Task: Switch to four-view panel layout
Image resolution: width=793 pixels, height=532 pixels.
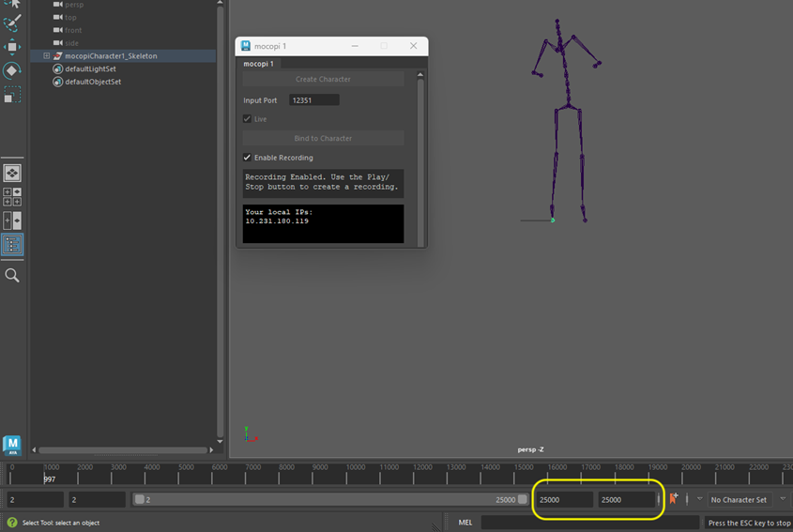Action: [12, 197]
